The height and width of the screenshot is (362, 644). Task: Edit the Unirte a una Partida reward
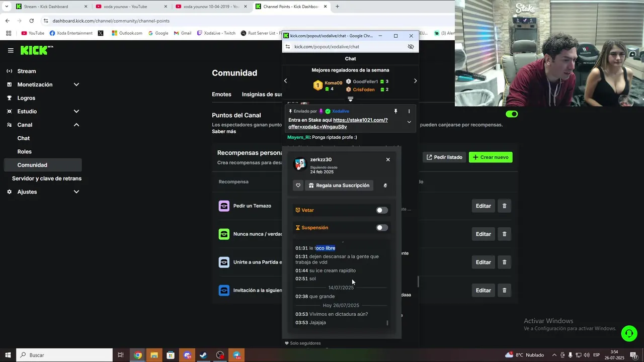point(483,262)
